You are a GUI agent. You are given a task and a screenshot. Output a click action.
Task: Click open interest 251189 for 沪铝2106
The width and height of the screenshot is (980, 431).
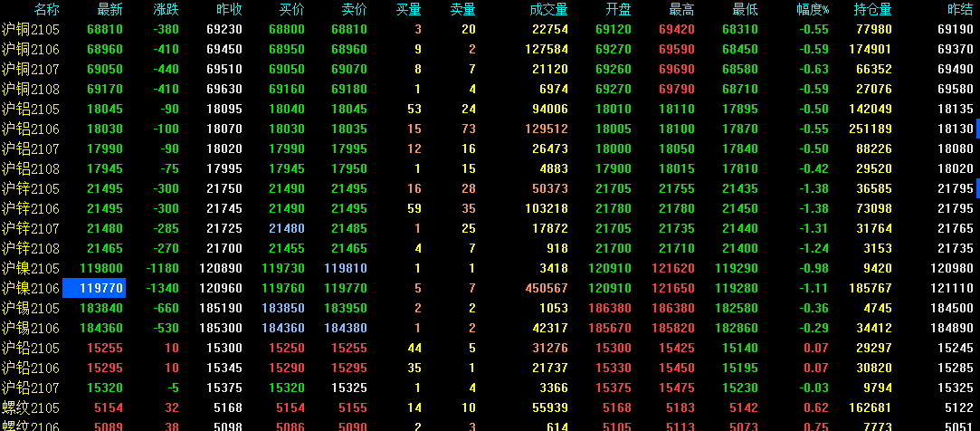coord(871,129)
